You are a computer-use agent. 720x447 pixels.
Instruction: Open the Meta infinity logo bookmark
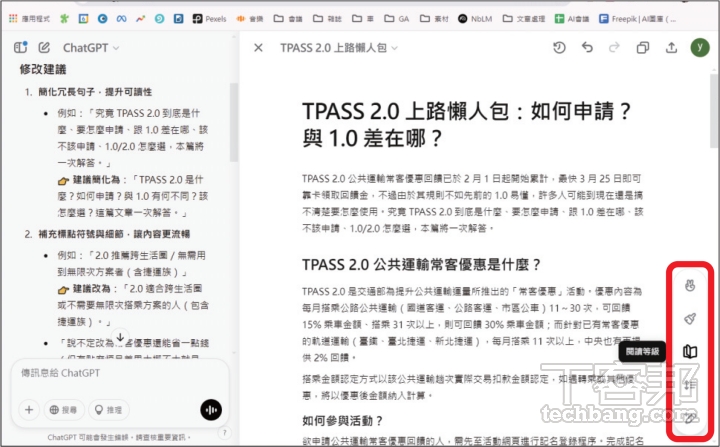(x=121, y=19)
